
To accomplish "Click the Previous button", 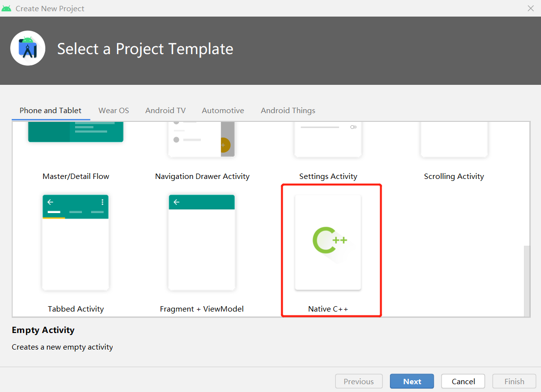I will click(359, 381).
